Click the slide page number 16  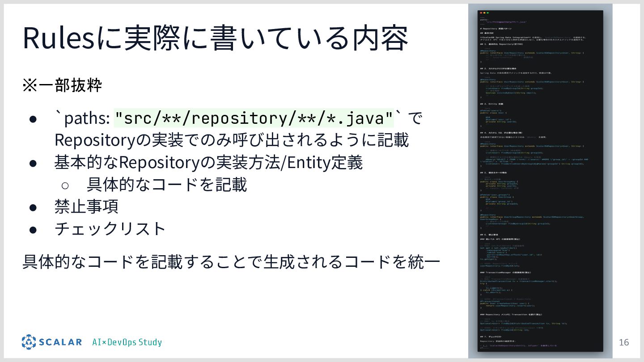click(624, 342)
